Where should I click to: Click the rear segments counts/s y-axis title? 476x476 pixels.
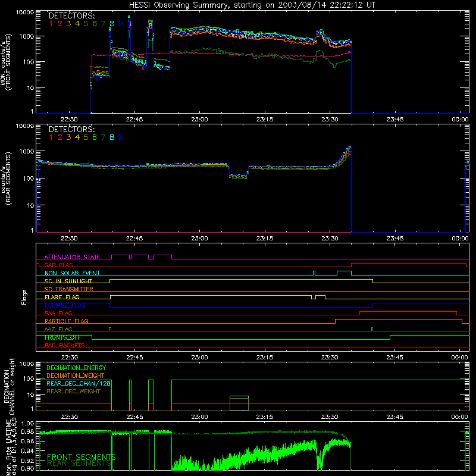pyautogui.click(x=6, y=178)
